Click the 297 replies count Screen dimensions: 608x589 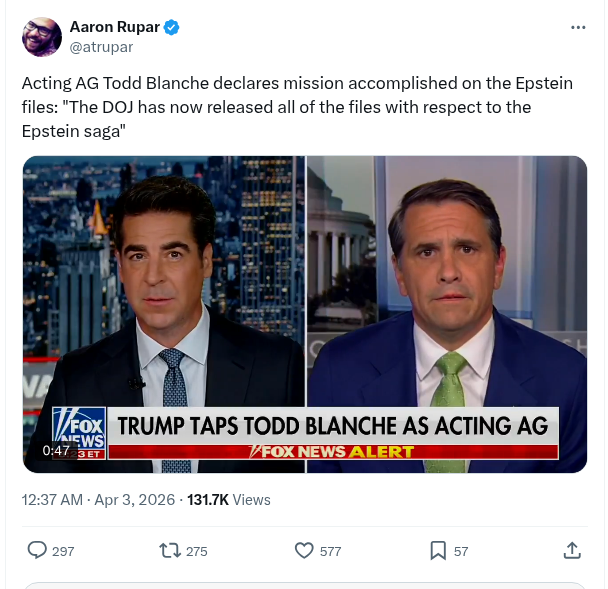[x=63, y=551]
